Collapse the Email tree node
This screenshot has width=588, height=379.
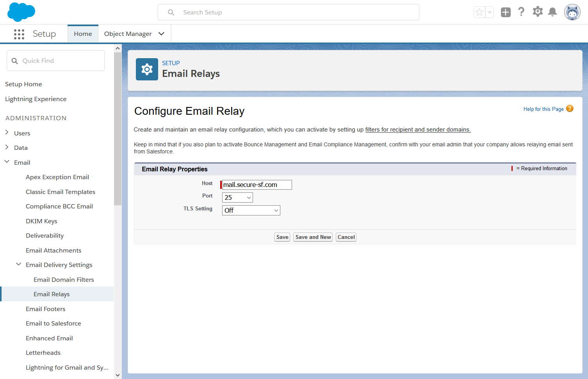[x=7, y=162]
